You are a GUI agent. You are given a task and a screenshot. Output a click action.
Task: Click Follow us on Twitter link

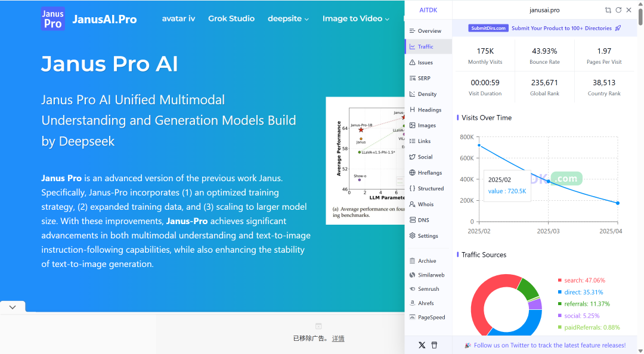(x=550, y=346)
